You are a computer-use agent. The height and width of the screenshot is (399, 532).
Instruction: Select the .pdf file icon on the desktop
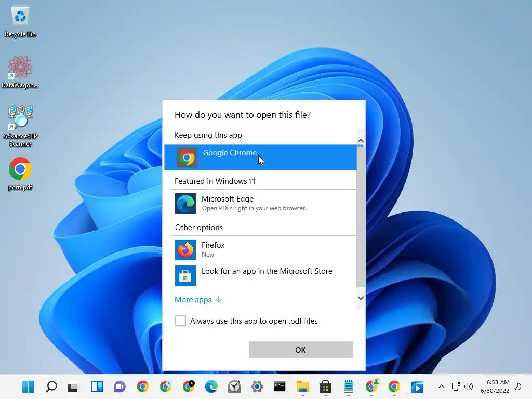point(20,174)
